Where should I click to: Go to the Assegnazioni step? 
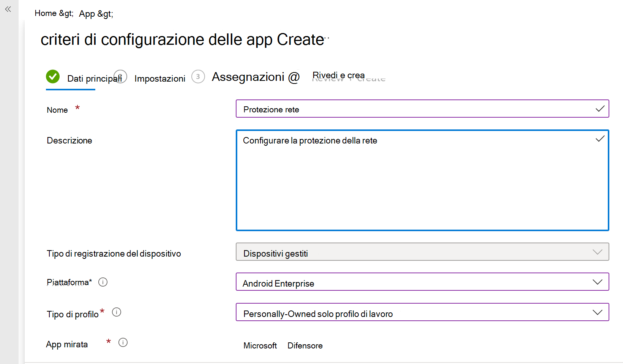click(x=248, y=77)
